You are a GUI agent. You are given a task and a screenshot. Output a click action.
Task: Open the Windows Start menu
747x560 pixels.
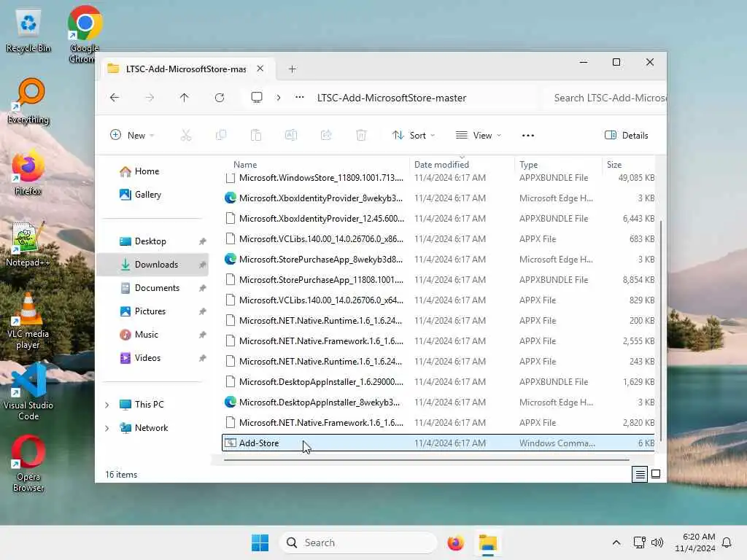[x=260, y=542]
